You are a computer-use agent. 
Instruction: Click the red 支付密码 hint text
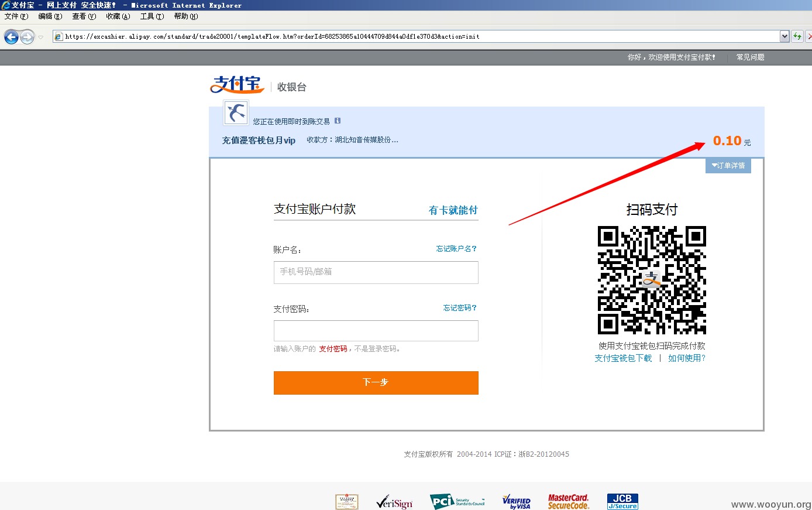pos(333,349)
